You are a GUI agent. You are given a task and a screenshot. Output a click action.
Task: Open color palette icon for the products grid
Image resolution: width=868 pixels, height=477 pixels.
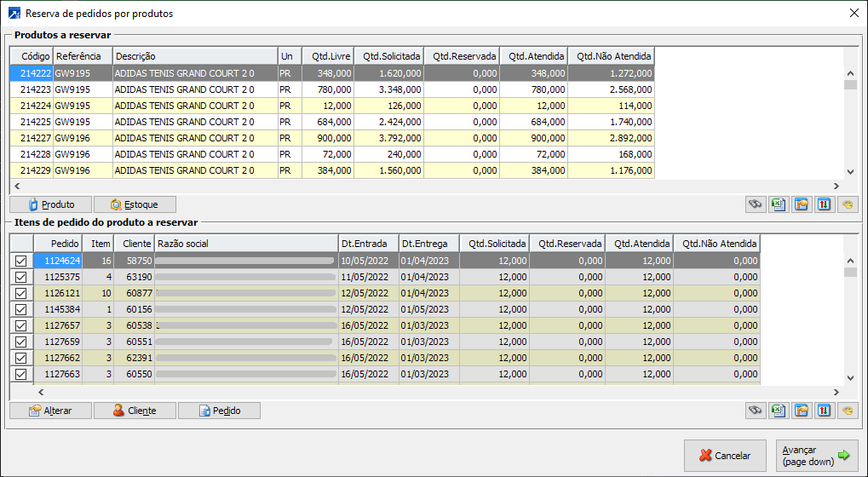(847, 204)
